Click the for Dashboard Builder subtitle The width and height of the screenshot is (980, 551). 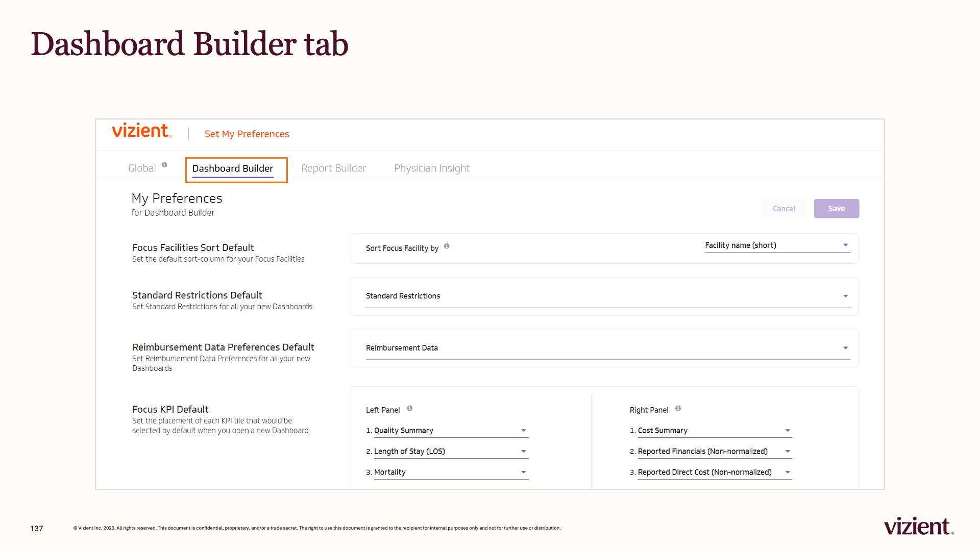(x=173, y=213)
